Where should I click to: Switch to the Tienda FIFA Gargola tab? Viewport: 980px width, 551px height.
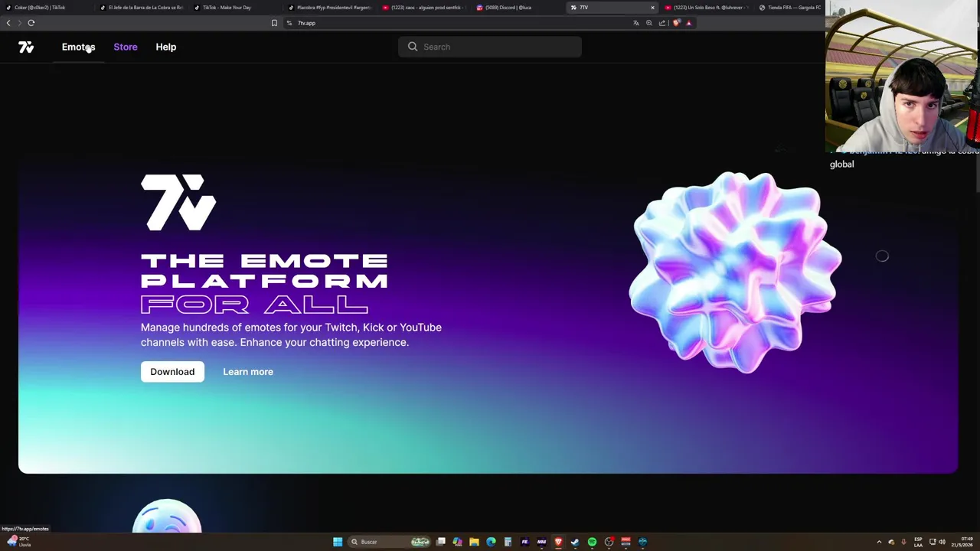790,8
